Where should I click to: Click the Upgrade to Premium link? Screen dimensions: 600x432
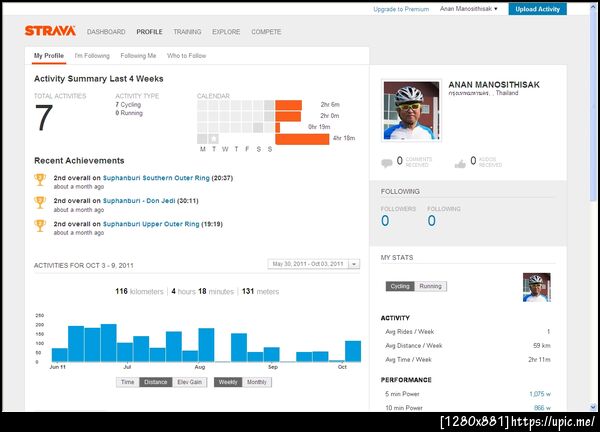coord(401,9)
